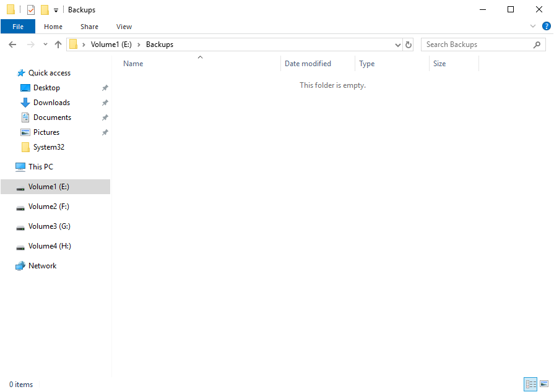Click the Up one level arrow

coord(58,45)
